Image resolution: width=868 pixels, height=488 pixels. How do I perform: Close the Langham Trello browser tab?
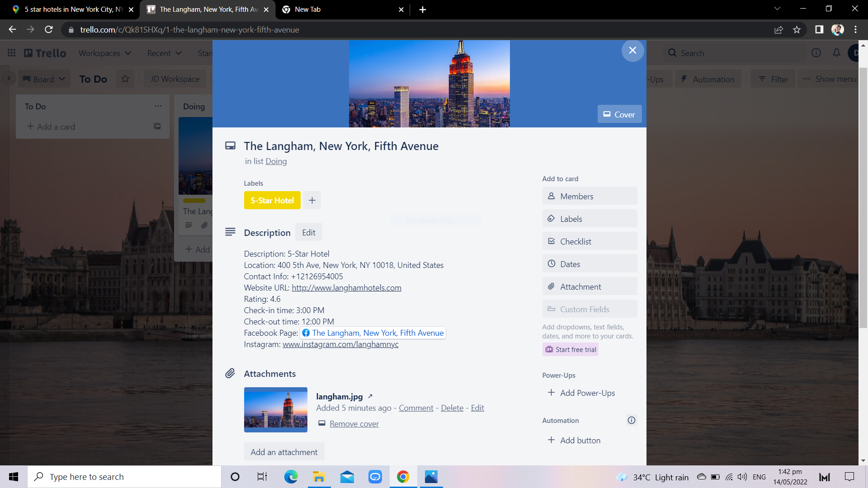click(266, 9)
